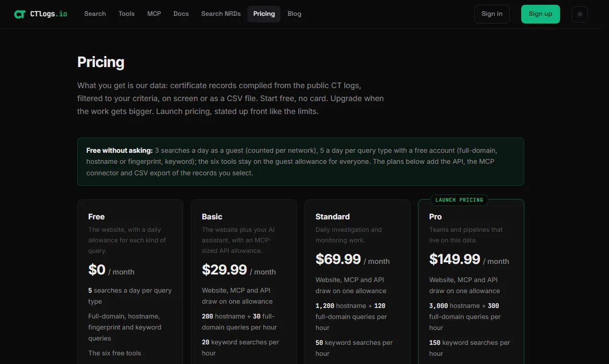This screenshot has height=364, width=609.
Task: Click "20 keyword searches per hour" line
Action: pos(240,348)
